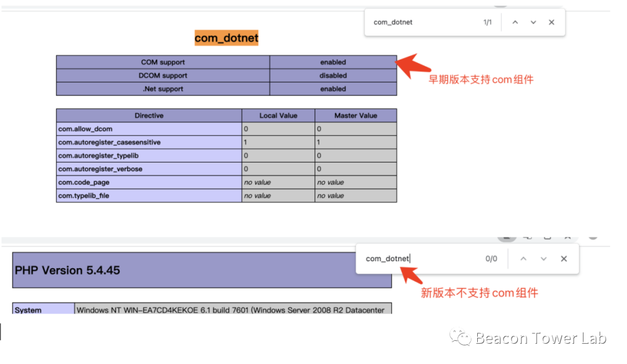The width and height of the screenshot is (627, 364).
Task: Click next match arrow in 0/0 find bar
Action: 543,258
